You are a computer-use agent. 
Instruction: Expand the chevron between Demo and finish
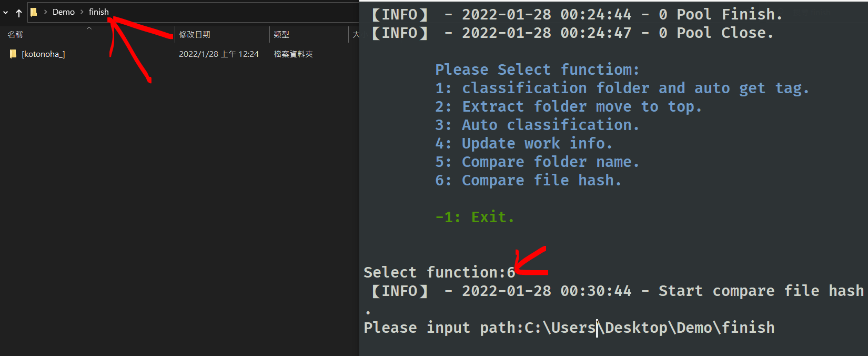[x=82, y=12]
